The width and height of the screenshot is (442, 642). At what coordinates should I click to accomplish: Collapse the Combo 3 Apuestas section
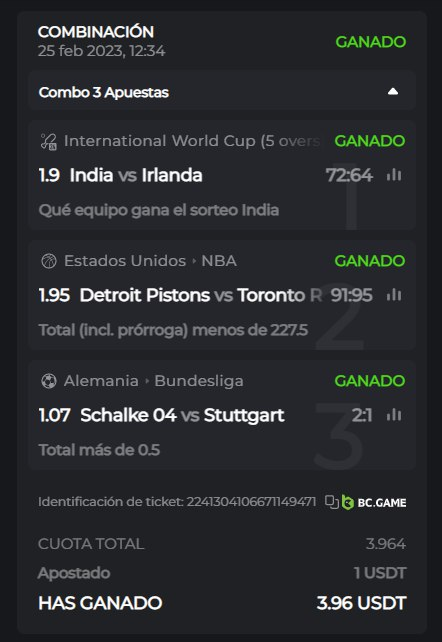pos(393,91)
